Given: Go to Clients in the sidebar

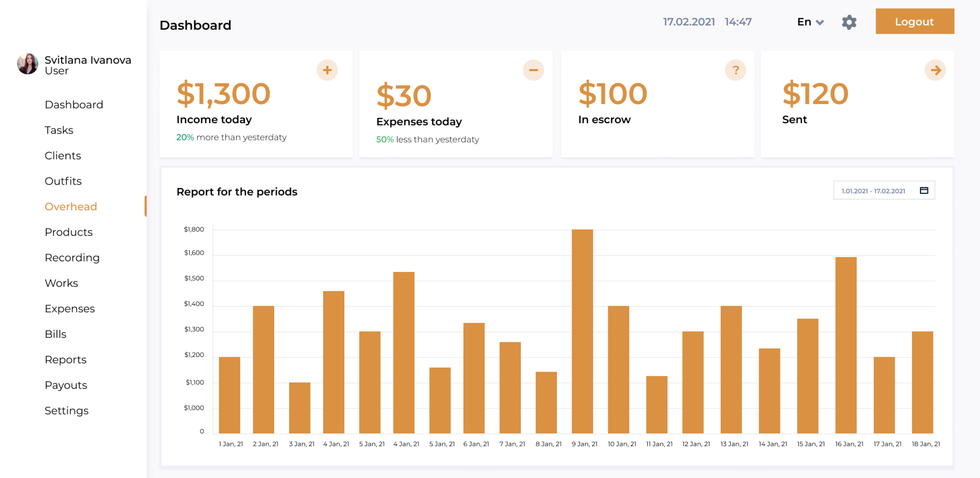Looking at the screenshot, I should tap(63, 156).
